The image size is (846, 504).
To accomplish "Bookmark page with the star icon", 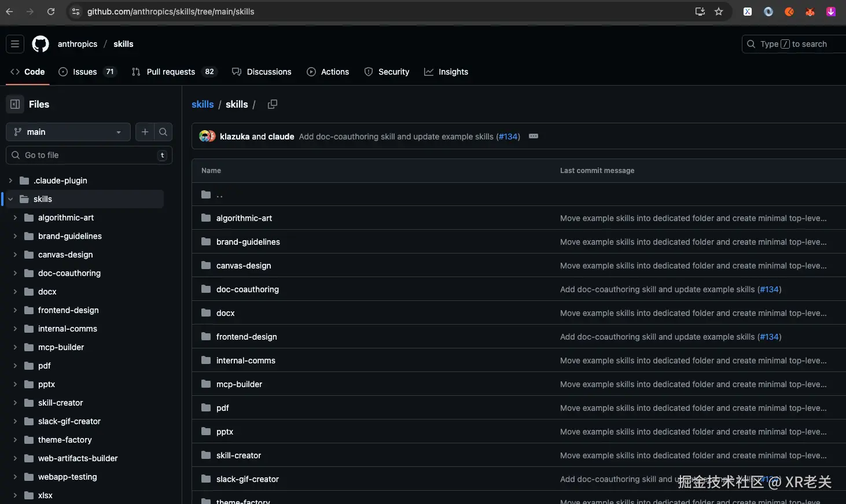I will click(719, 12).
